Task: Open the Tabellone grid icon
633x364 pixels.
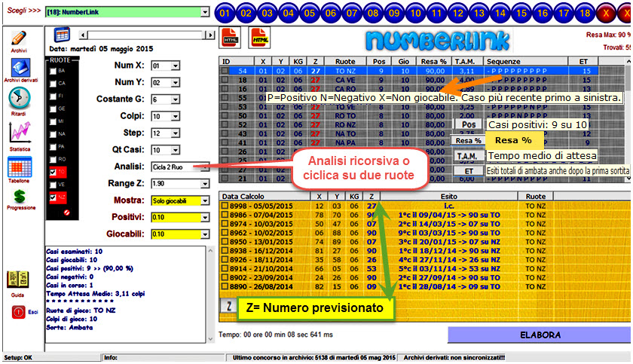Action: 20,167
